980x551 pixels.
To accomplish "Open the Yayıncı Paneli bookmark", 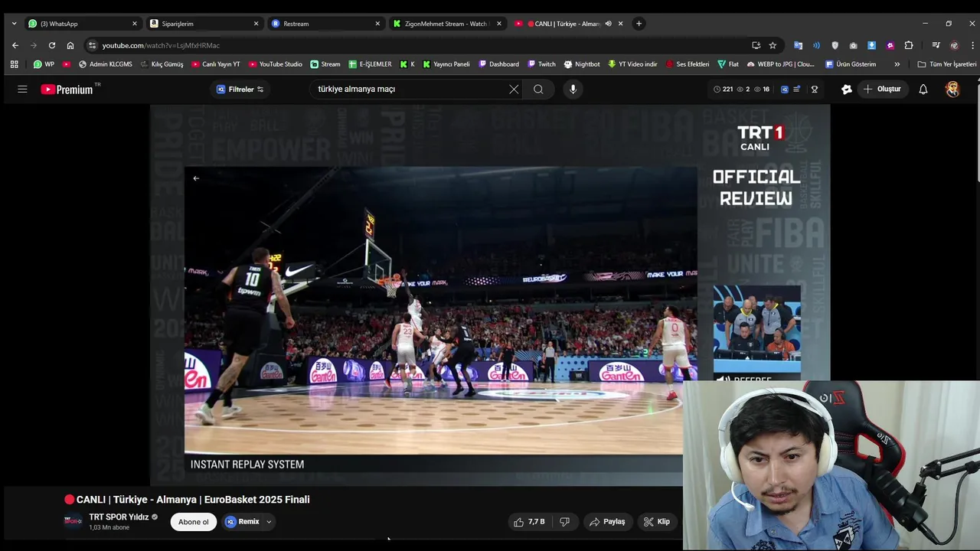I will click(x=446, y=64).
